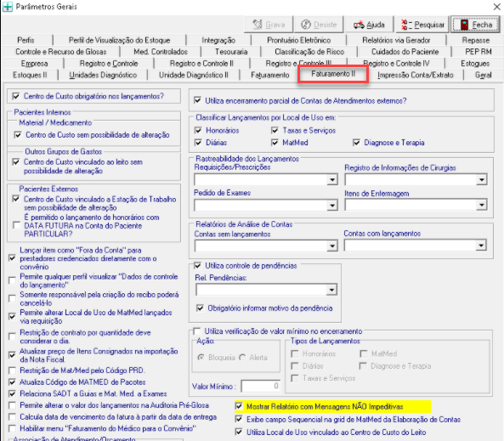Click the application icon in title bar
Viewport: 504px width, 441px height.
[x=8, y=7]
